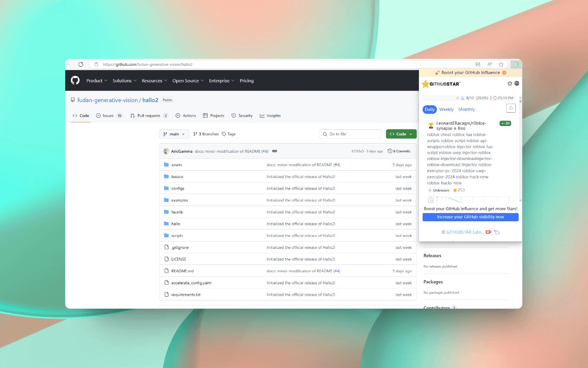Select the Daily ranking tab
The width and height of the screenshot is (588, 368).
coord(430,109)
